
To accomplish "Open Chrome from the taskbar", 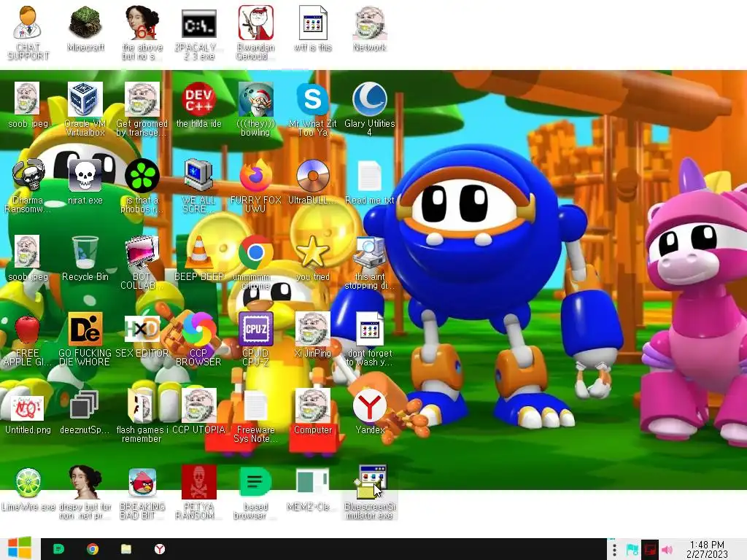I will pyautogui.click(x=93, y=549).
